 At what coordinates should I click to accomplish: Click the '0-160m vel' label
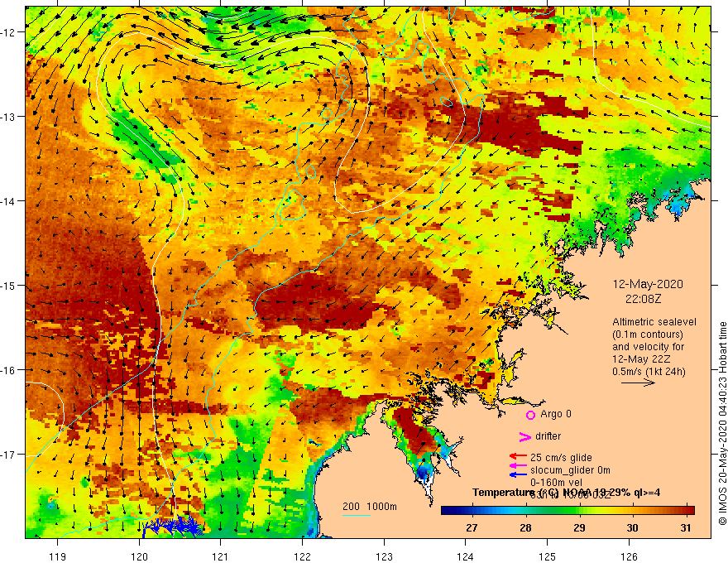pos(556,483)
